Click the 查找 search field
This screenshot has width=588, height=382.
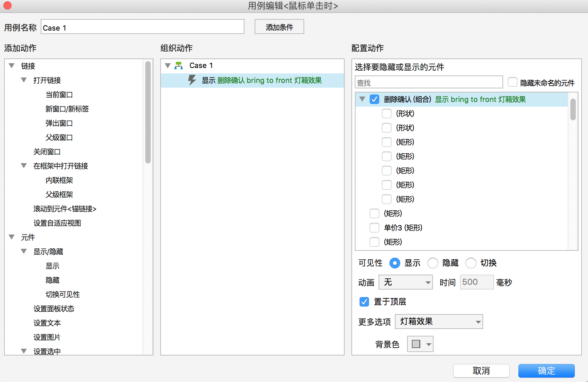429,82
